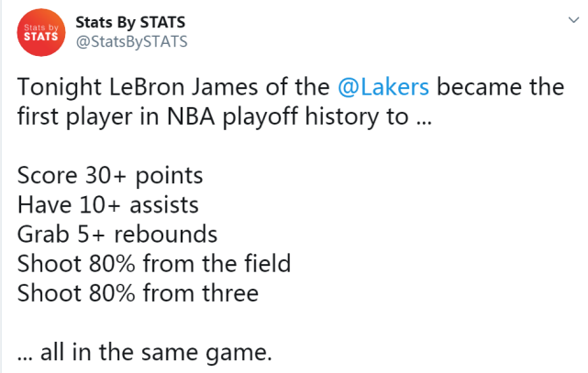588x373 pixels.
Task: Select the 'Have 10+ assists' line
Action: [108, 205]
